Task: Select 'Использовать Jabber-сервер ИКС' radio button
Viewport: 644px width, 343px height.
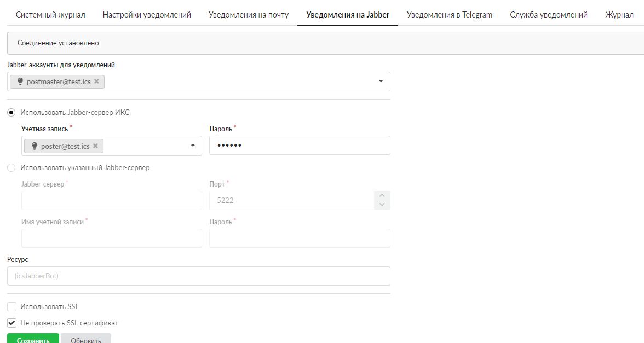Action: [x=12, y=112]
